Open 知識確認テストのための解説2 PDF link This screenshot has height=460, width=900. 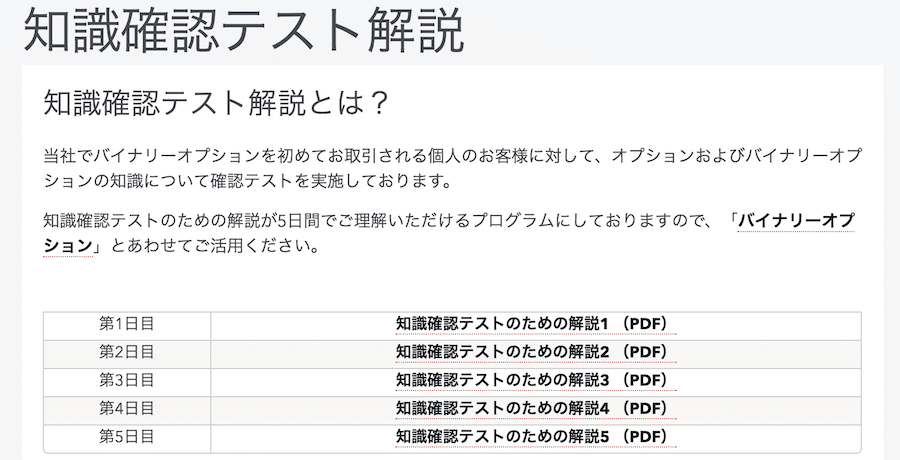click(x=536, y=352)
